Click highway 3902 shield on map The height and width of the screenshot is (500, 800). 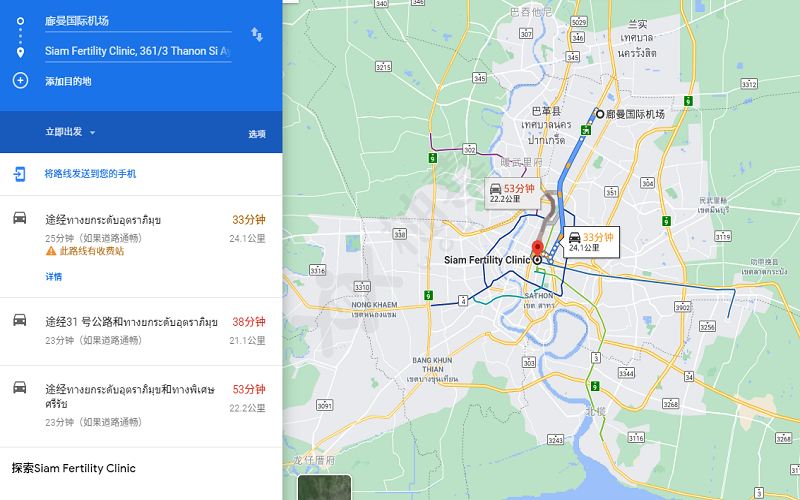683,307
